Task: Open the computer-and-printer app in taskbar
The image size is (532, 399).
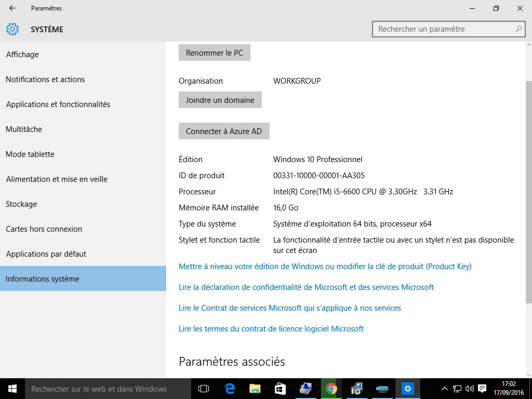Action: (305, 389)
